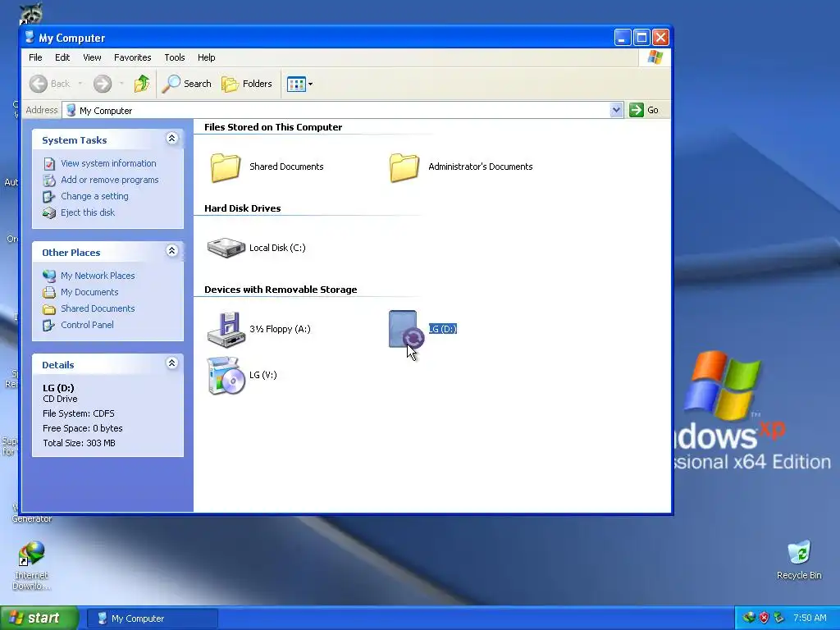The width and height of the screenshot is (840, 630).
Task: Click the System Tasks header text
Action: tap(75, 140)
